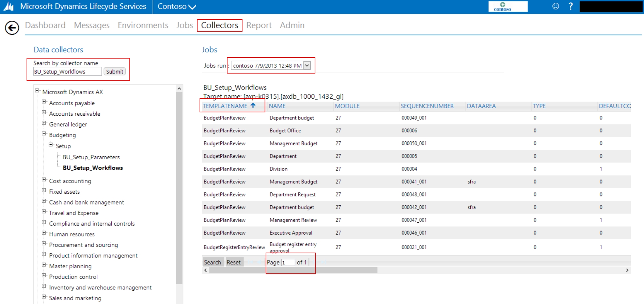
Task: Expand the Human resources node
Action: (x=44, y=233)
